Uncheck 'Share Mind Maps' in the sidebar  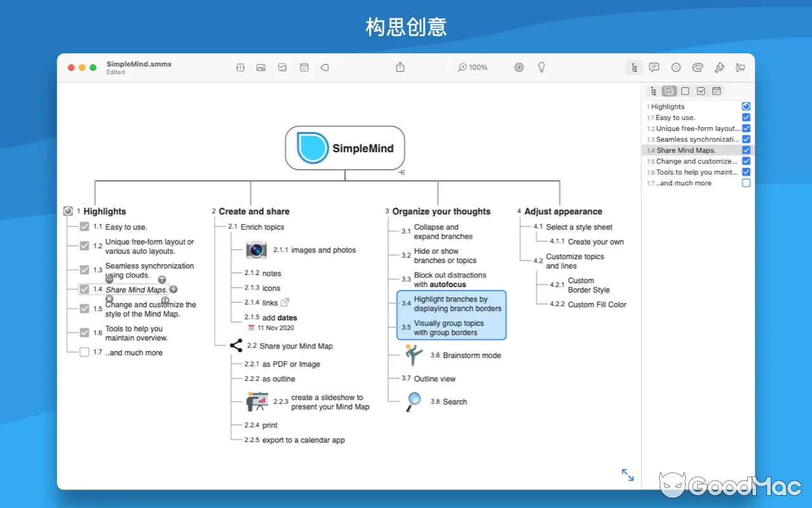(x=746, y=150)
